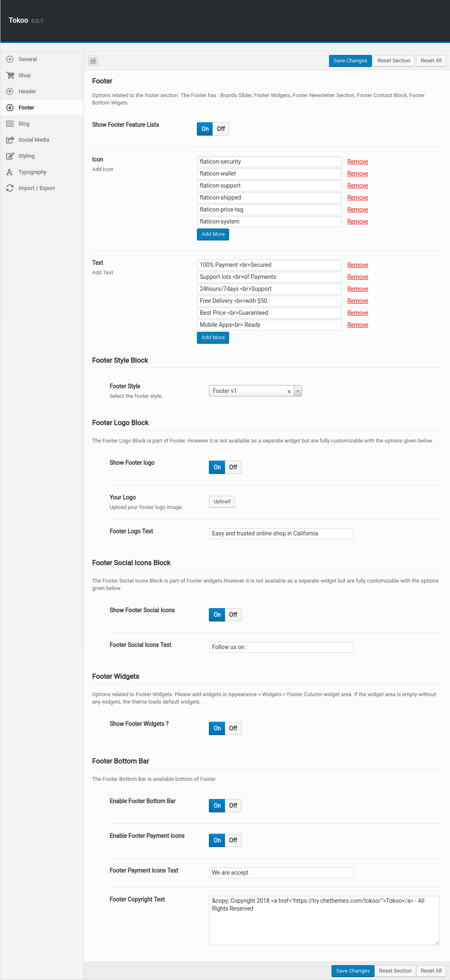Remove the Best Price Guaranteed text
450x980 pixels.
[358, 313]
